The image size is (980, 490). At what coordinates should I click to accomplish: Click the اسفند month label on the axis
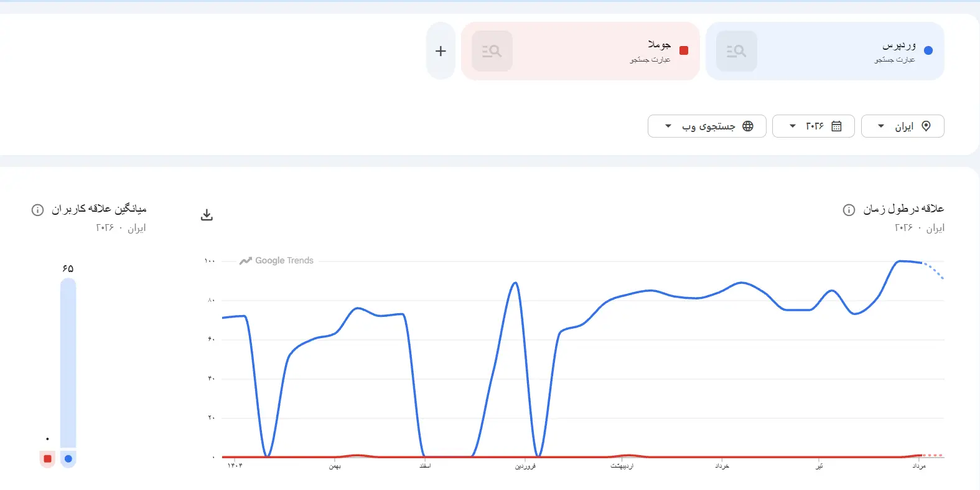click(425, 466)
